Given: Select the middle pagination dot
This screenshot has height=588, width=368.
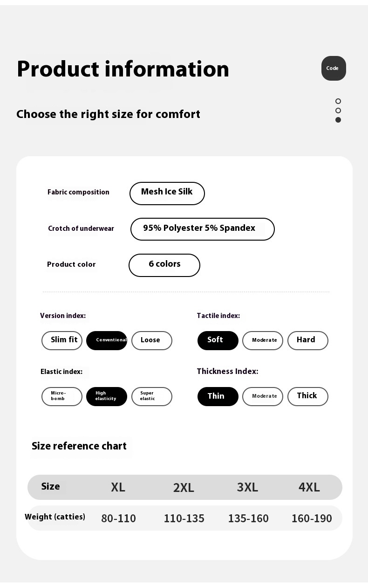Looking at the screenshot, I should coord(338,111).
